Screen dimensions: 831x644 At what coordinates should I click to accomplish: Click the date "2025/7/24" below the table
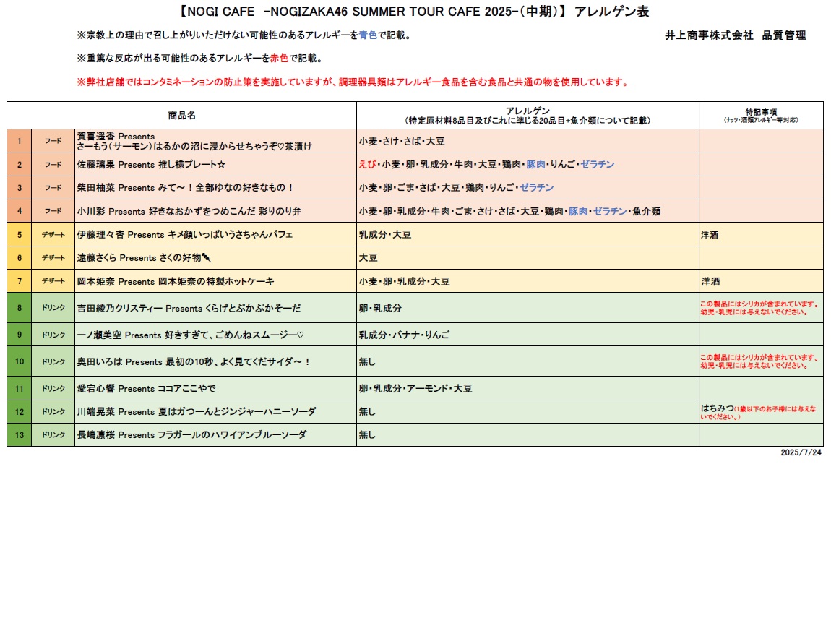pos(801,452)
